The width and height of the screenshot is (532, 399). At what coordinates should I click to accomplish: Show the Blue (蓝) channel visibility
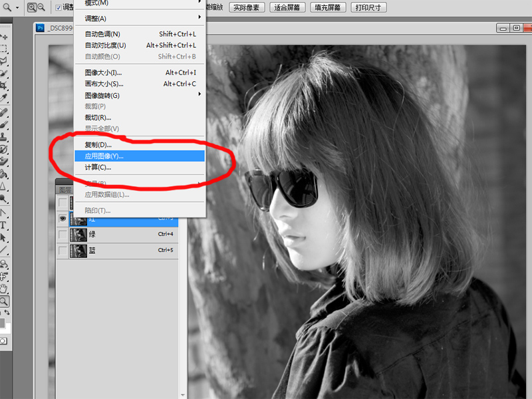coord(63,251)
